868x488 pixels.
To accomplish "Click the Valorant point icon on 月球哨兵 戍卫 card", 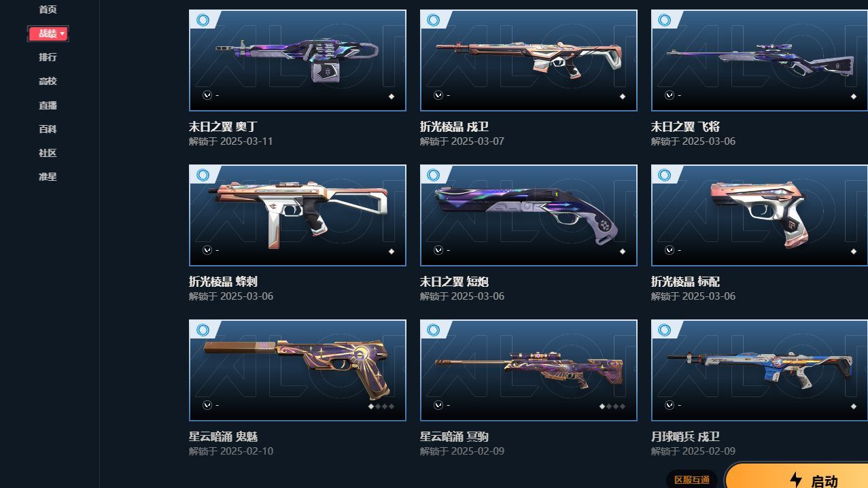I will pyautogui.click(x=670, y=406).
